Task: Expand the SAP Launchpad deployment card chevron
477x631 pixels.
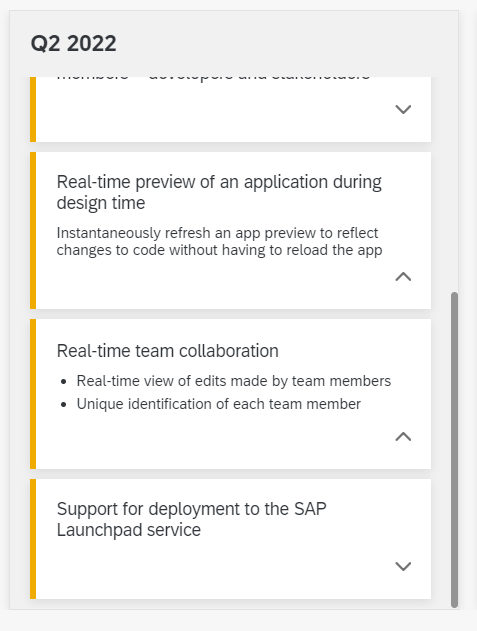Action: pos(403,566)
